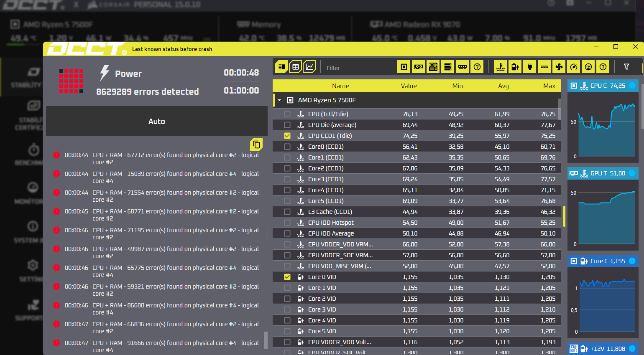Image resolution: width=644 pixels, height=355 pixels.
Task: Toggle power plug readings filter icon
Action: [529, 67]
